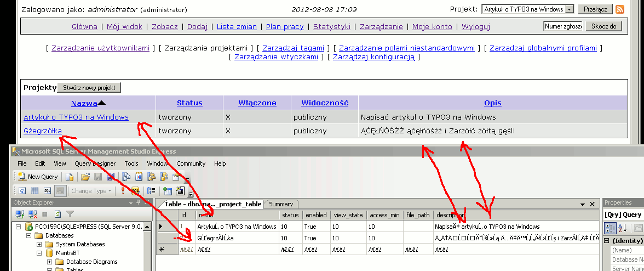This screenshot has height=271, width=644.
Task: Click the Przełącz button
Action: pos(594,9)
